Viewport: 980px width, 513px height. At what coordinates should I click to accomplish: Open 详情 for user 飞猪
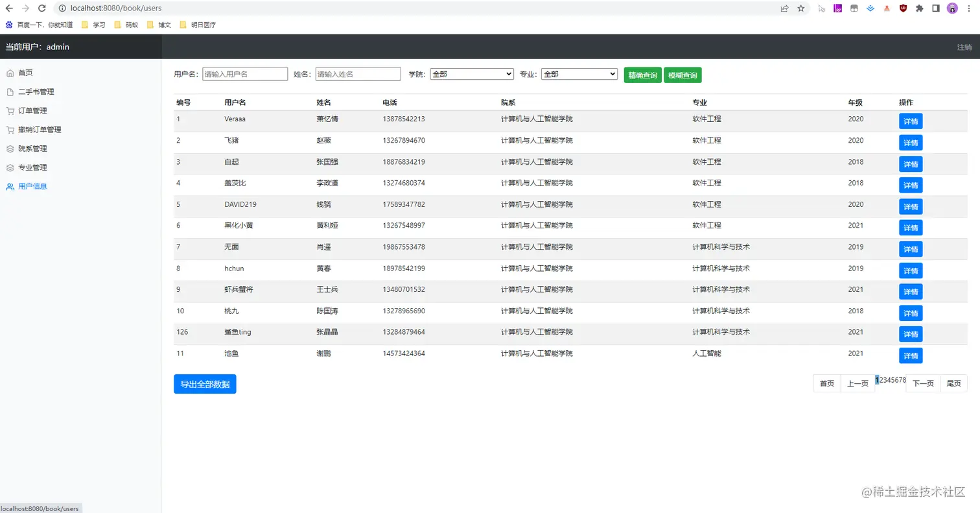pyautogui.click(x=911, y=143)
